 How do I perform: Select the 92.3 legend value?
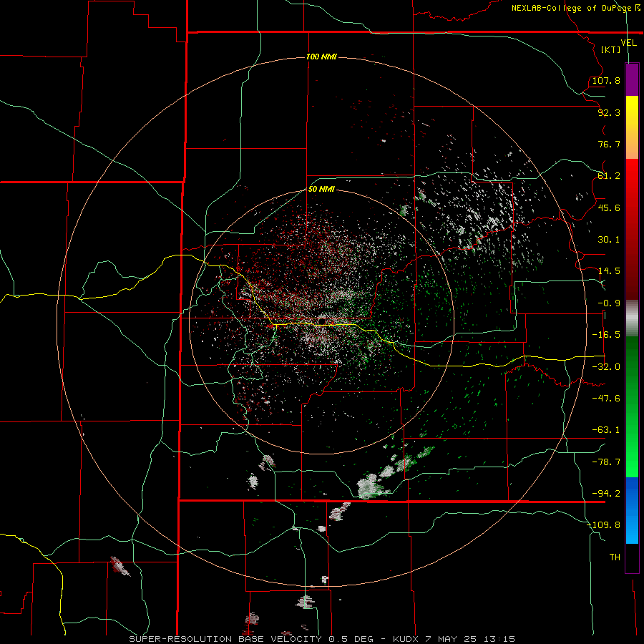coord(609,112)
